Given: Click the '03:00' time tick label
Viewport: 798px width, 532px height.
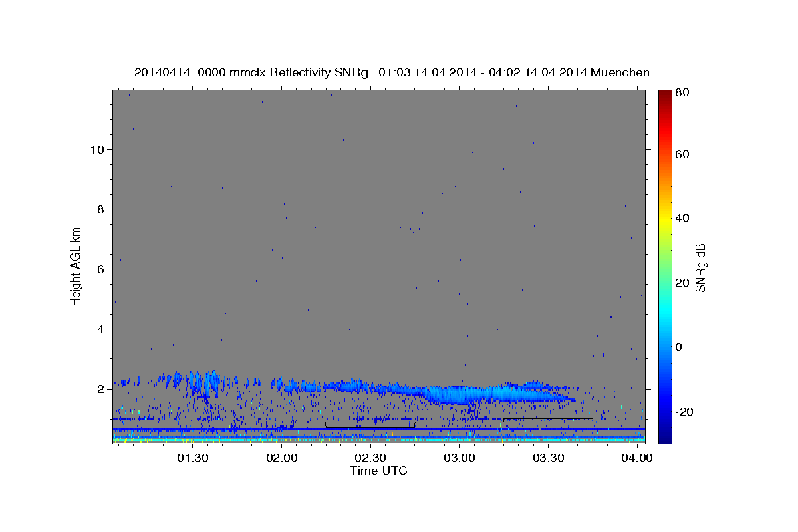Looking at the screenshot, I should tap(460, 458).
